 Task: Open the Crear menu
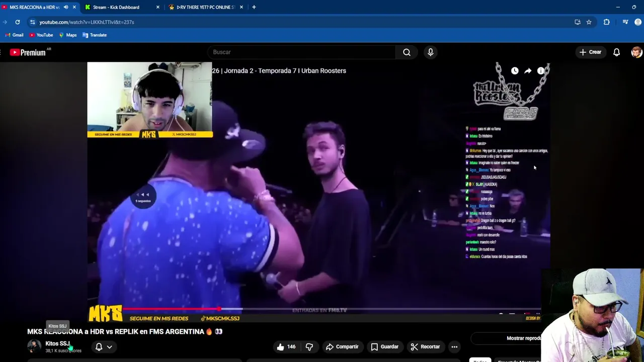pos(590,52)
